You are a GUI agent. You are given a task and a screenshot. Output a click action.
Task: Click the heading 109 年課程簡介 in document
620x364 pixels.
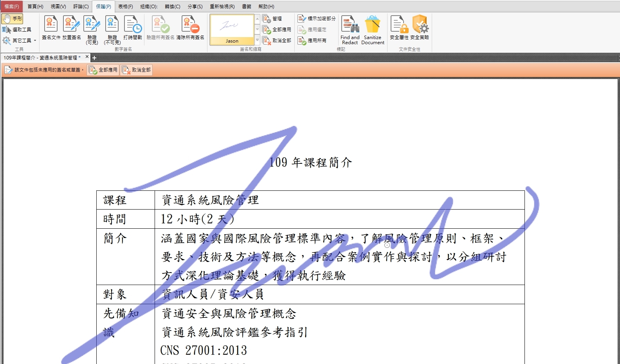(310, 162)
